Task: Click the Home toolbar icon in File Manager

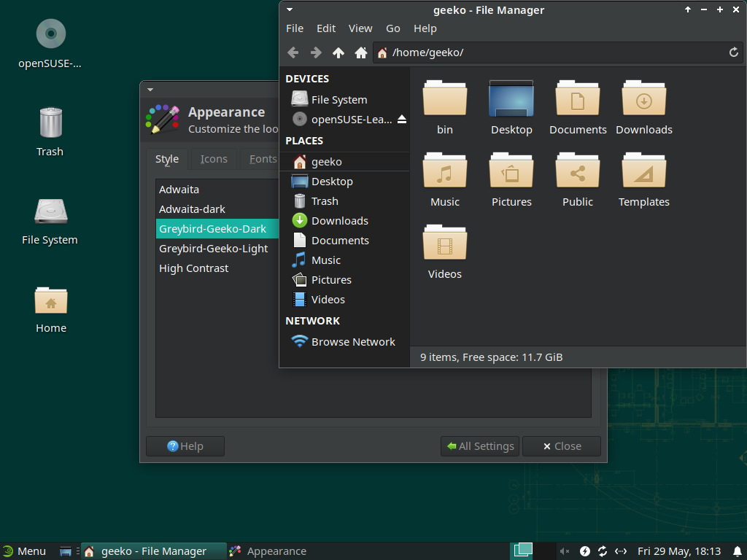Action: (x=360, y=52)
